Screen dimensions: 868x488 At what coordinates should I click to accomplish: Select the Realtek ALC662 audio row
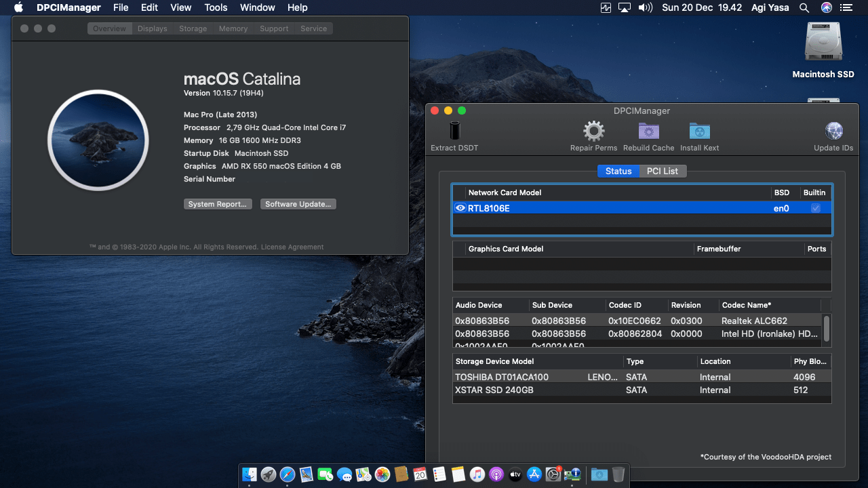click(637, 321)
